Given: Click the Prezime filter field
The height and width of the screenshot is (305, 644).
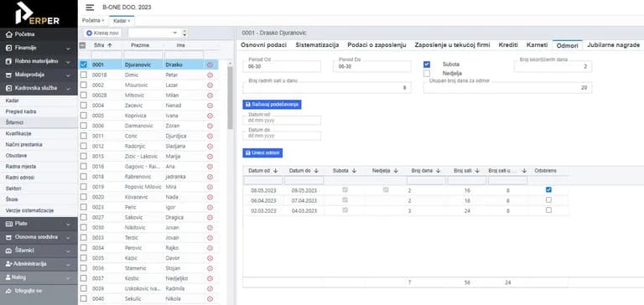Looking at the screenshot, I should (143, 55).
